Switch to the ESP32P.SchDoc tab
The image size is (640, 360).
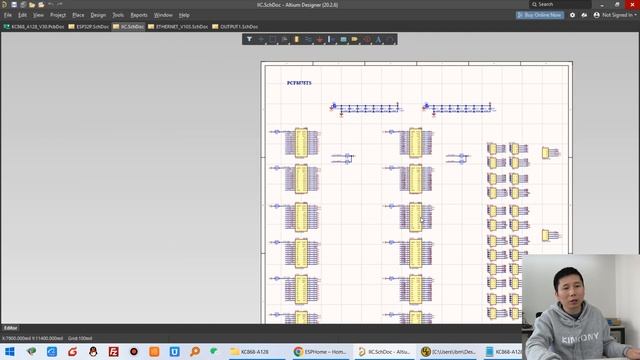coord(89,27)
